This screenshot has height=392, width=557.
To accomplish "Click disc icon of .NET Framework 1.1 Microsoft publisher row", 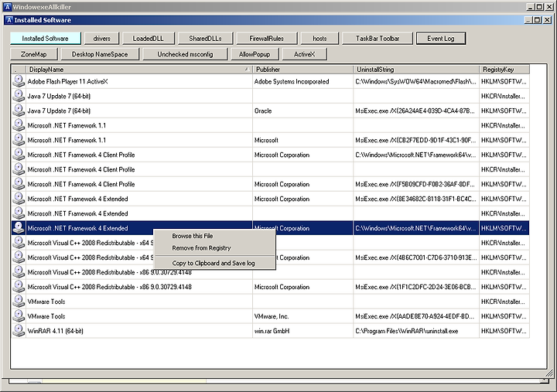I will click(19, 140).
